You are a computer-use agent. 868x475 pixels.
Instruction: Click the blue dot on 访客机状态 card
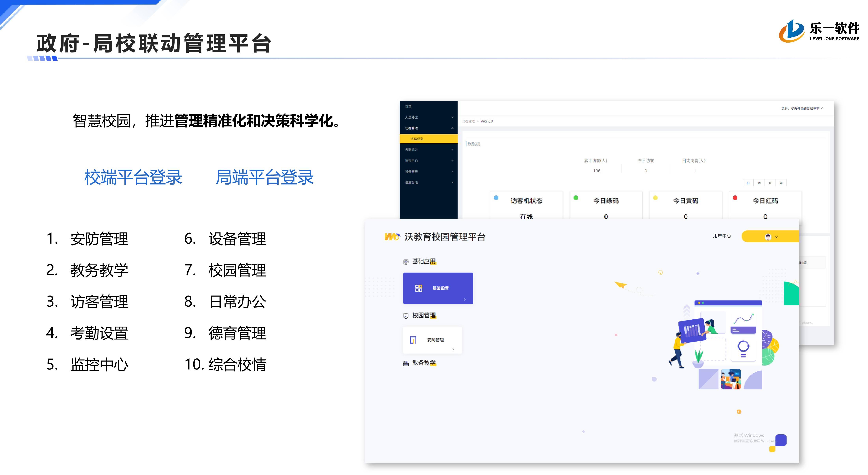(496, 198)
